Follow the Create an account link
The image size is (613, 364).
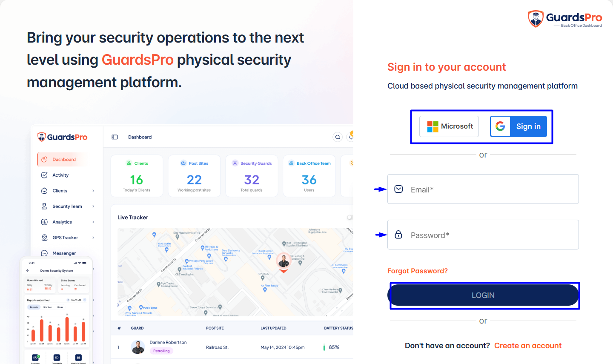528,346
